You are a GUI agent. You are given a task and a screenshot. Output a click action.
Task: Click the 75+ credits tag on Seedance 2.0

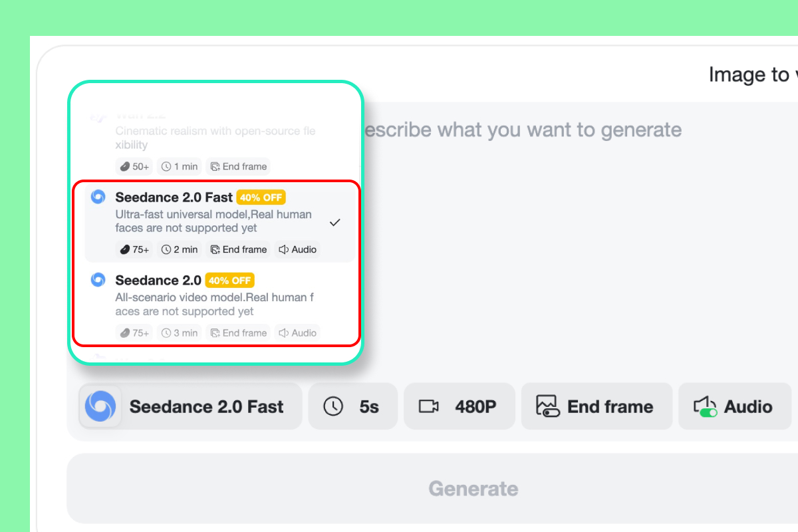[134, 332]
